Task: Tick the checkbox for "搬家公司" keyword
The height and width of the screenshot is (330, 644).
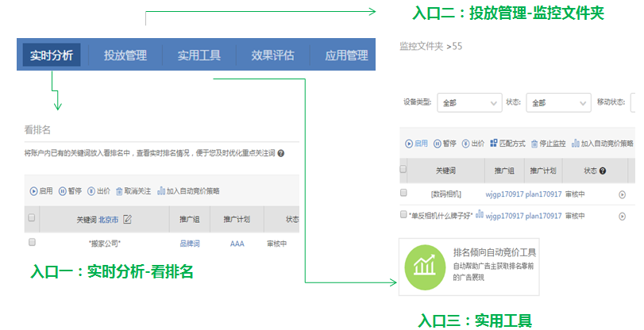Action: pos(32,243)
